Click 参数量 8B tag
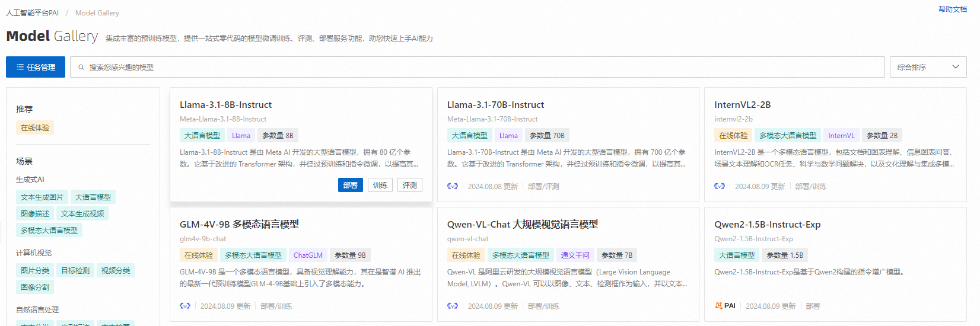The width and height of the screenshot is (980, 326). tap(278, 136)
